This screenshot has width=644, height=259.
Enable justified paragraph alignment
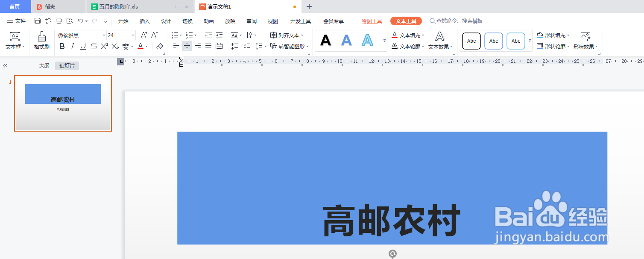208,46
